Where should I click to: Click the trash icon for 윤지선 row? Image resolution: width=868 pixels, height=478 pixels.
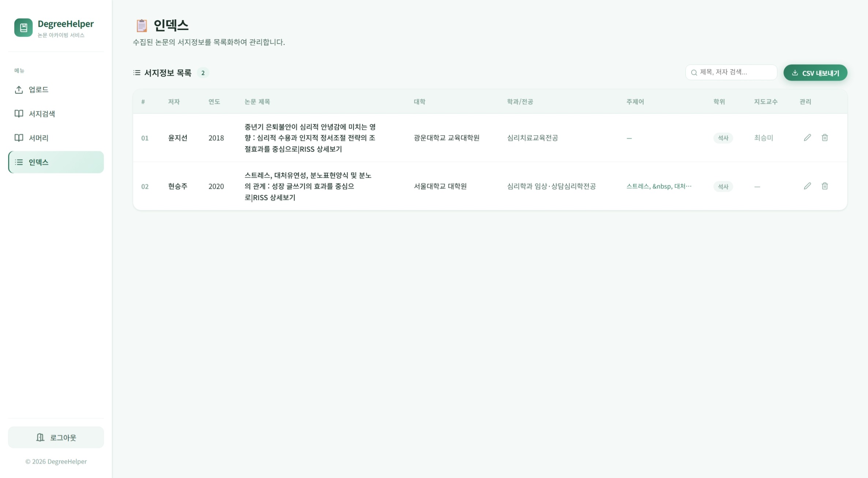tap(824, 138)
